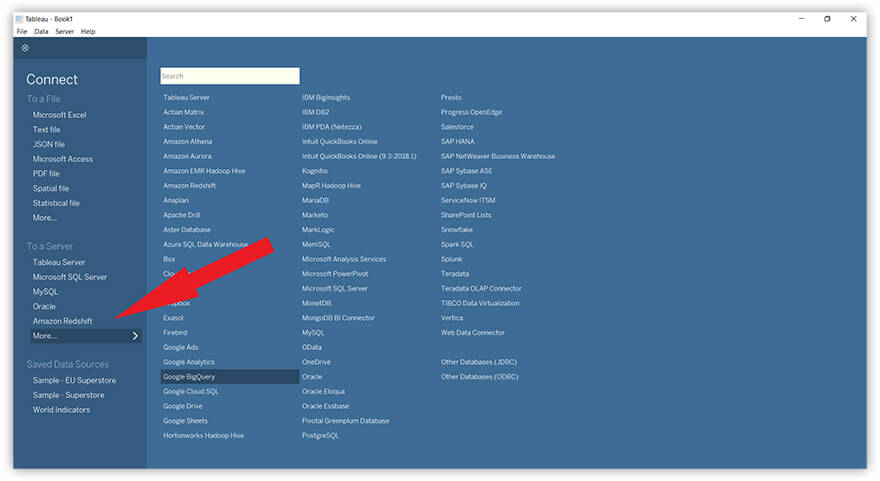Select Google Drive connector
This screenshot has height=481, width=880.
183,406
